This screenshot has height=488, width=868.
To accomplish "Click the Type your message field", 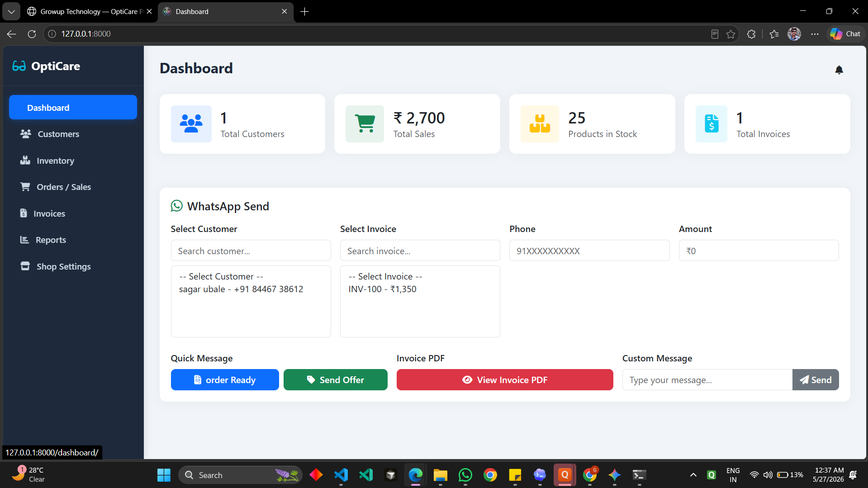I will point(707,380).
